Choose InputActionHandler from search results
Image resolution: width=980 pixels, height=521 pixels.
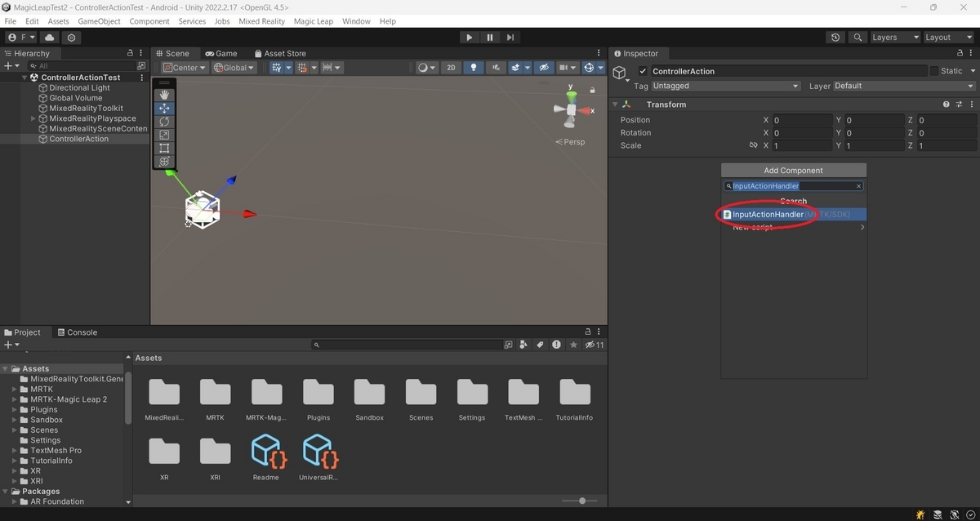[x=794, y=215]
